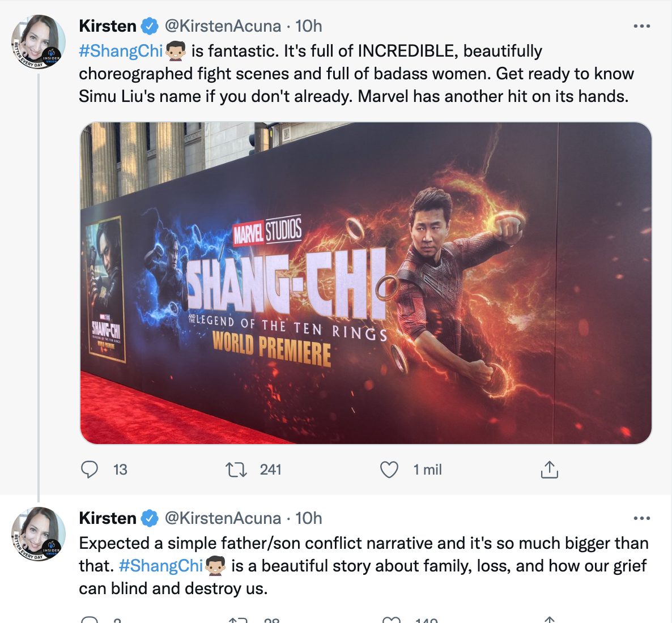This screenshot has width=672, height=623.
Task: Click #ShangChi hashtag in second tweet
Action: click(x=161, y=566)
